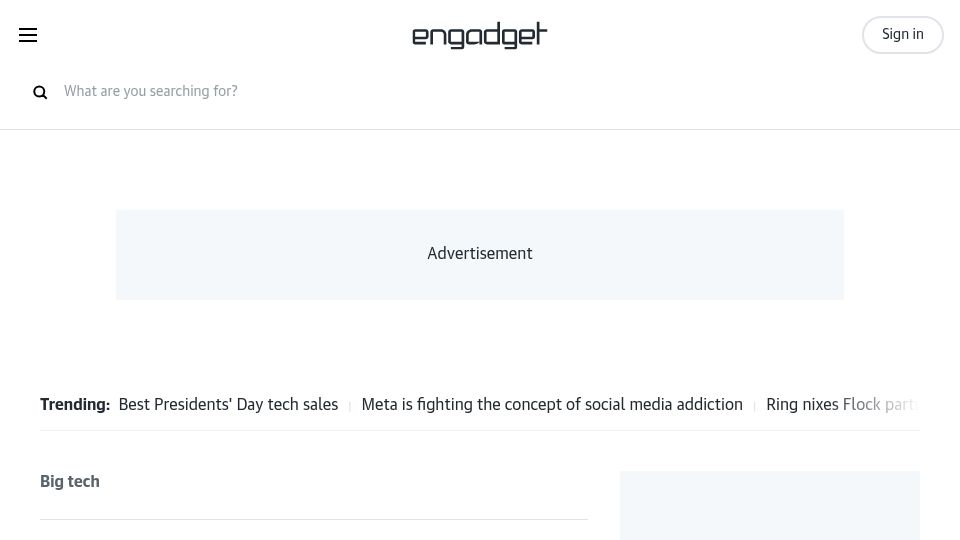Click the top Advertisement banner
960x540 pixels.
[480, 255]
